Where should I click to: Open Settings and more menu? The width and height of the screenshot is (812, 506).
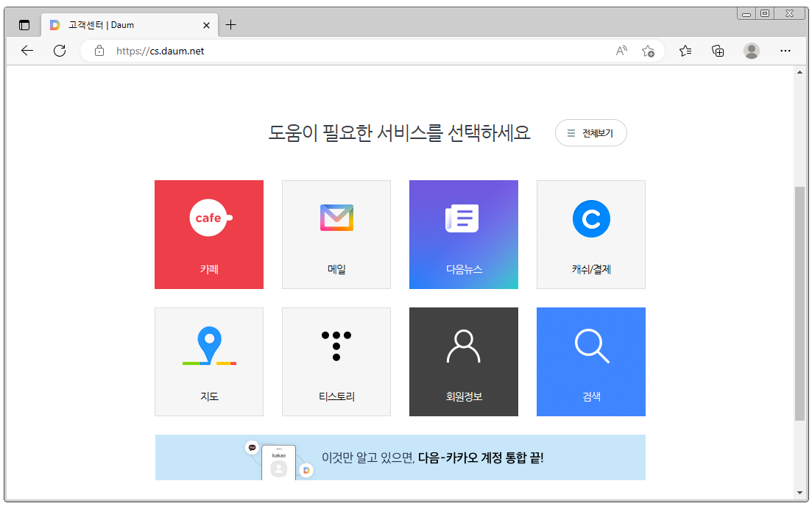pos(785,51)
